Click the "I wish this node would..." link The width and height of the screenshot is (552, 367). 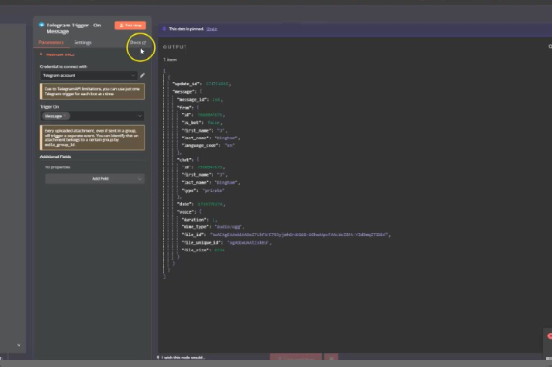[x=183, y=357]
